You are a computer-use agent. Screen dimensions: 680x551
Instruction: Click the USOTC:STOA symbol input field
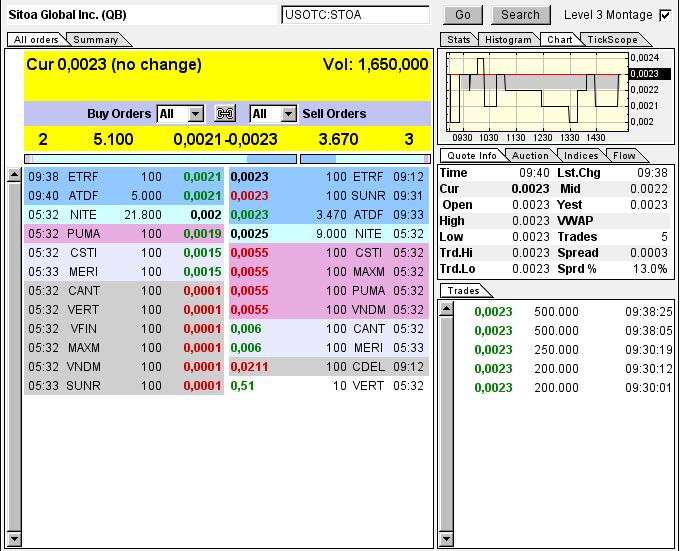pos(355,15)
